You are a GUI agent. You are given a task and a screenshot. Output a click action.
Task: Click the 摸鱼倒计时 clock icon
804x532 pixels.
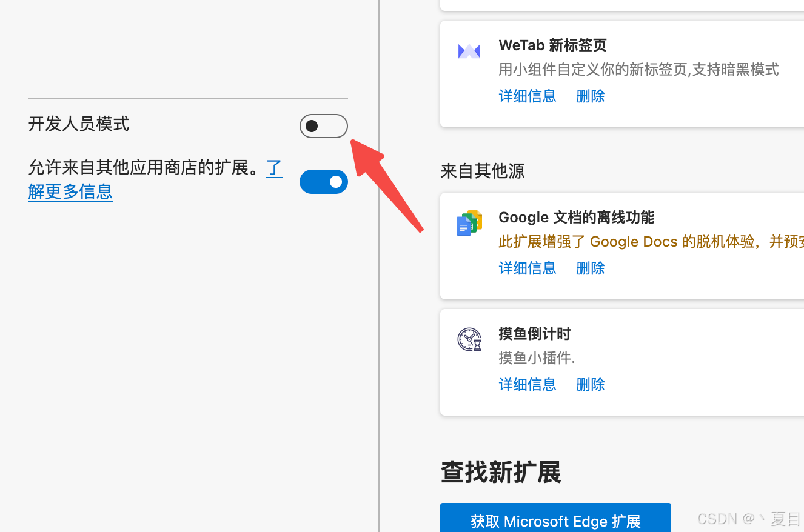pyautogui.click(x=469, y=339)
